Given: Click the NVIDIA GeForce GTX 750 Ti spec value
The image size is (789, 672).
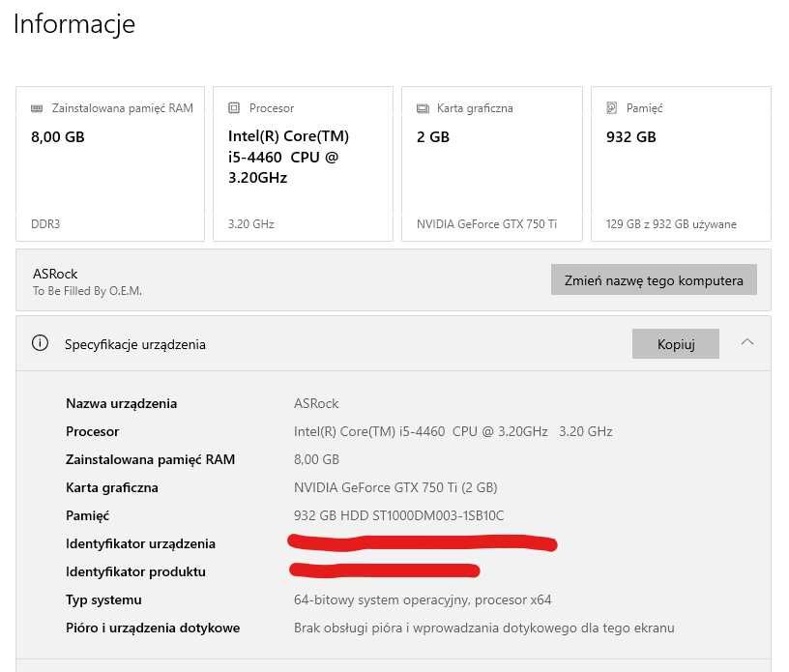Looking at the screenshot, I should pyautogui.click(x=395, y=487).
